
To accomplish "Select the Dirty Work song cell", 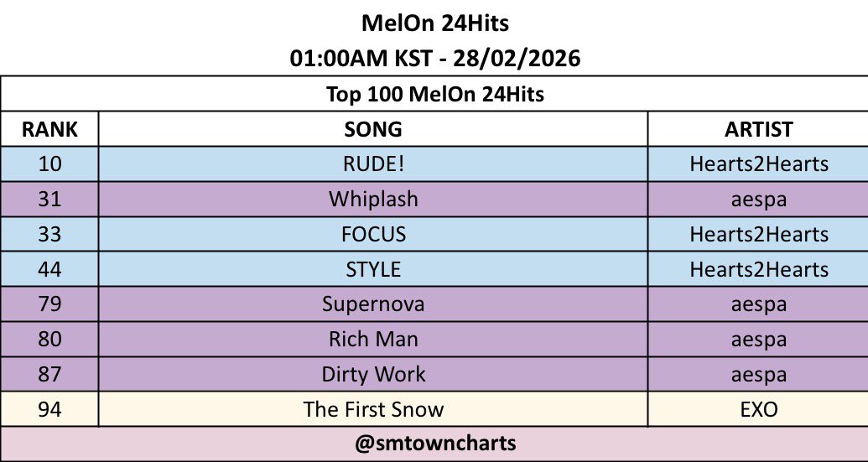I will point(373,374).
